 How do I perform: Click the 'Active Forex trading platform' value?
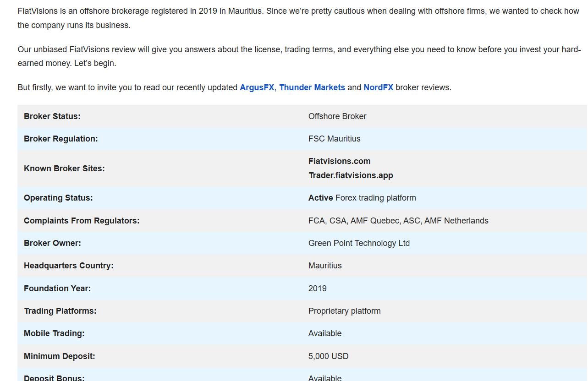coord(362,198)
